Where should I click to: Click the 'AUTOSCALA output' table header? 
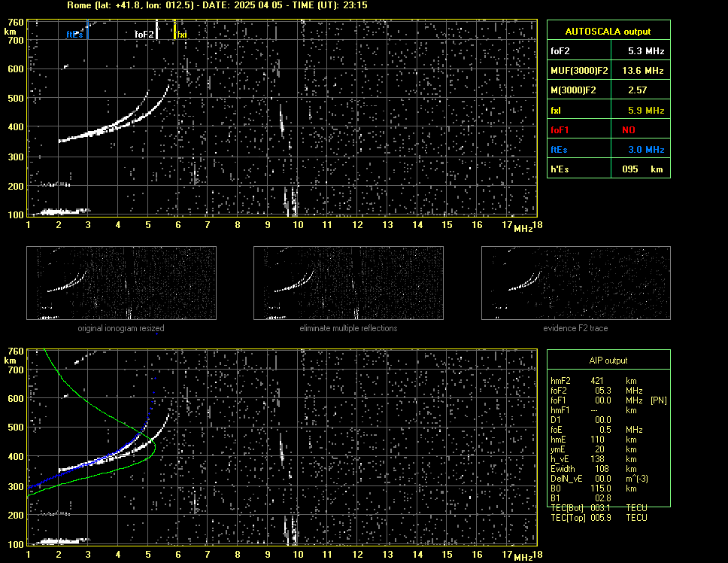608,31
